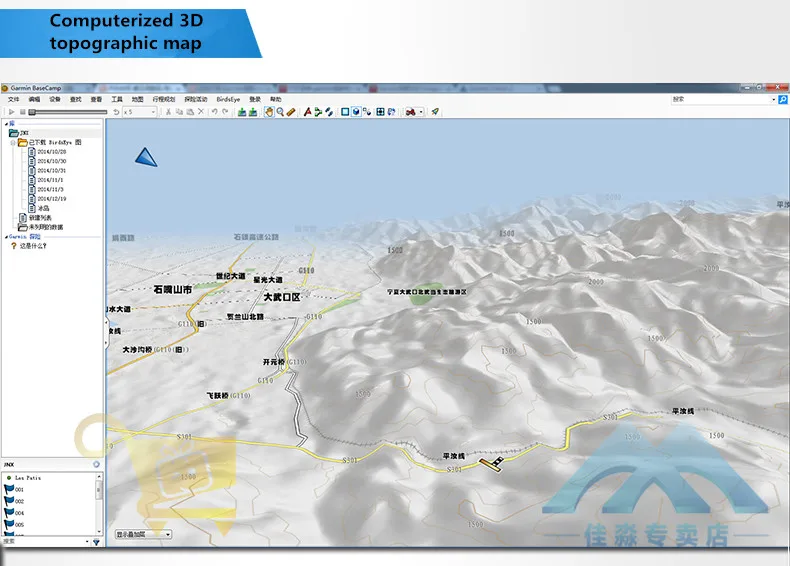Select the Les Patis item
790x566 pixels.
click(23, 477)
